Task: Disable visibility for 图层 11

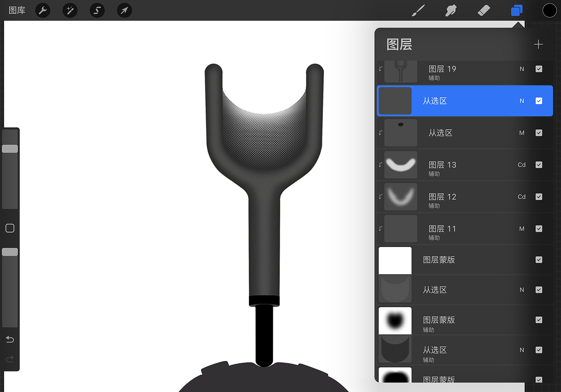Action: point(539,229)
